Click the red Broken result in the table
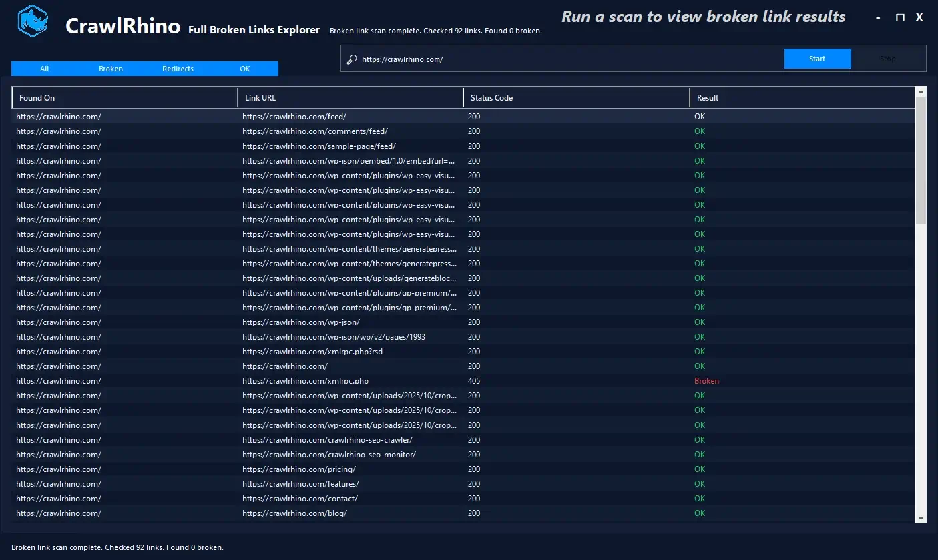The image size is (938, 560). pos(706,381)
